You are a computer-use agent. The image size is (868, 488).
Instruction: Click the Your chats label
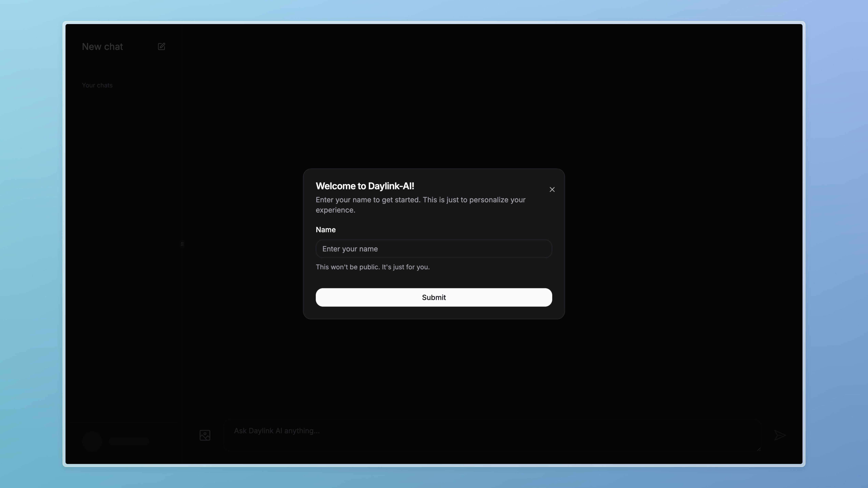click(97, 85)
